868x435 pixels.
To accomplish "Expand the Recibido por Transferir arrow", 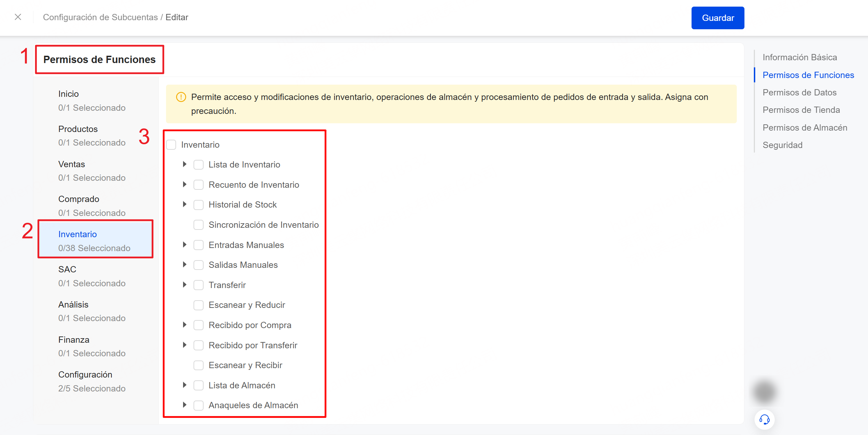I will point(185,345).
